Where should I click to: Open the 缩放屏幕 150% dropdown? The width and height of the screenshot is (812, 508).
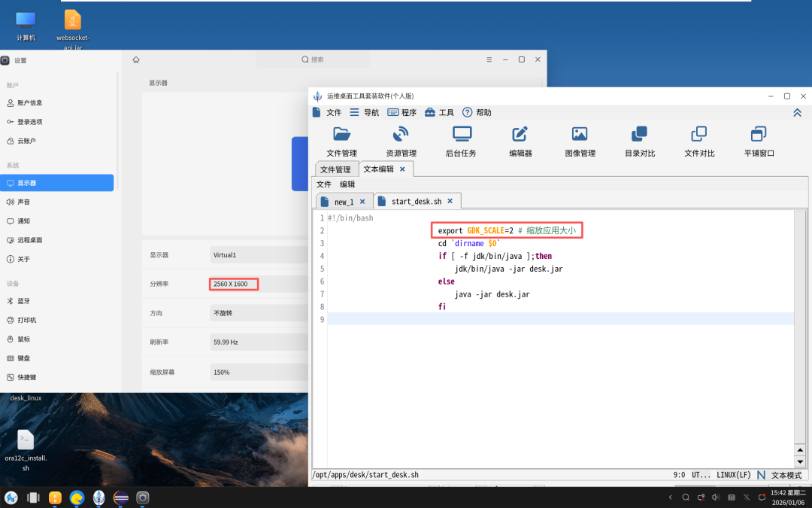pyautogui.click(x=259, y=373)
